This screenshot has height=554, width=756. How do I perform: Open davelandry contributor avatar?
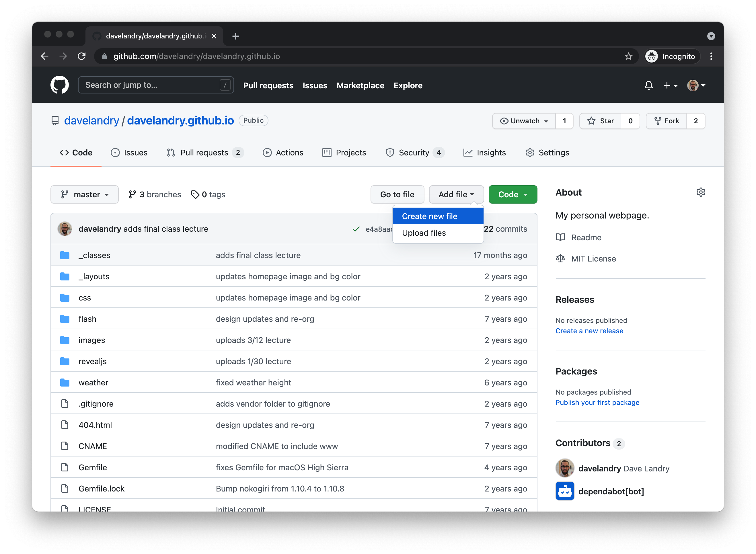[565, 468]
